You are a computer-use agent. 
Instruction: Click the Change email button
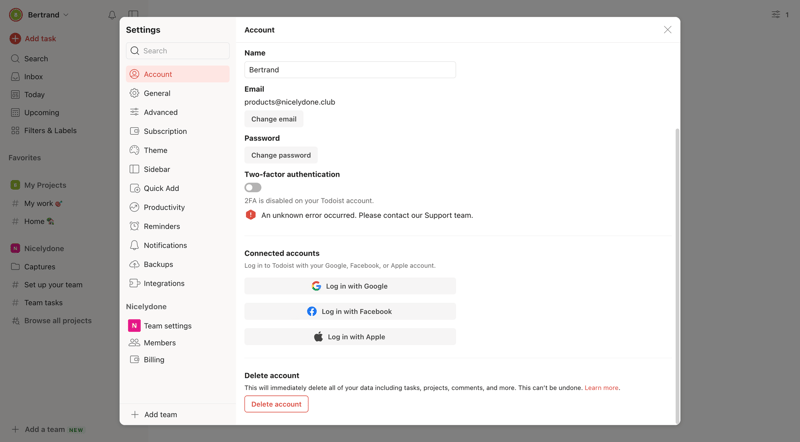273,119
